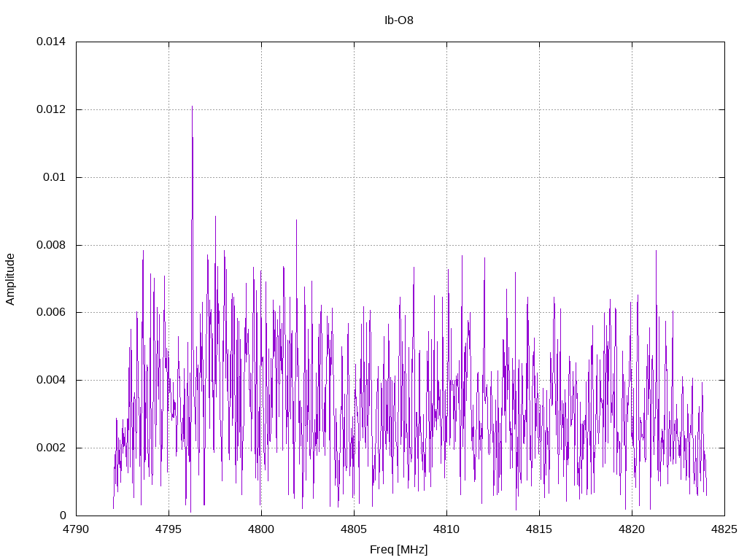Screen dimensions: 747x560
Task: Click the Freq [MHz] x-axis label
Action: [x=399, y=550]
